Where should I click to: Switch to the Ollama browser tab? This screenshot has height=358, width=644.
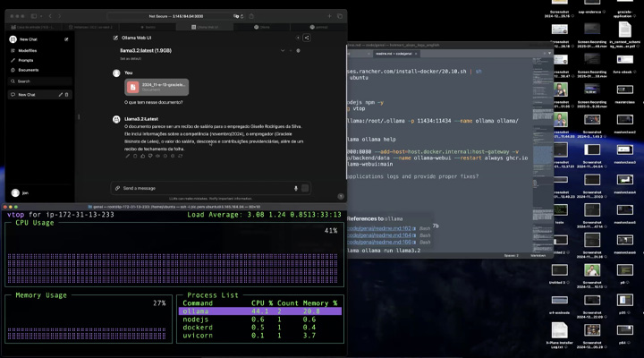(261, 27)
